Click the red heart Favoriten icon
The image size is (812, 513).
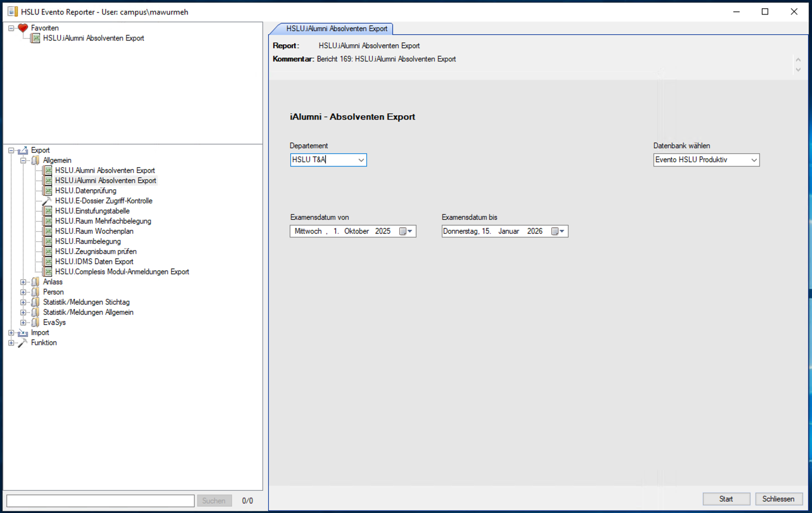pos(23,28)
